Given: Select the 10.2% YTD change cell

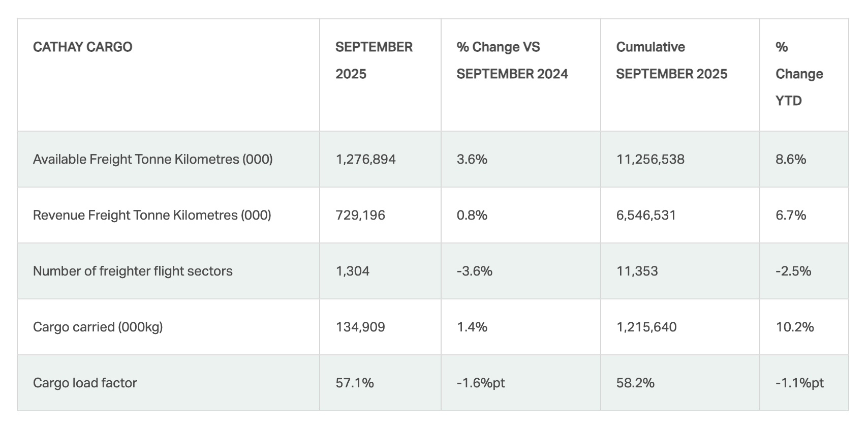Looking at the screenshot, I should click(795, 327).
